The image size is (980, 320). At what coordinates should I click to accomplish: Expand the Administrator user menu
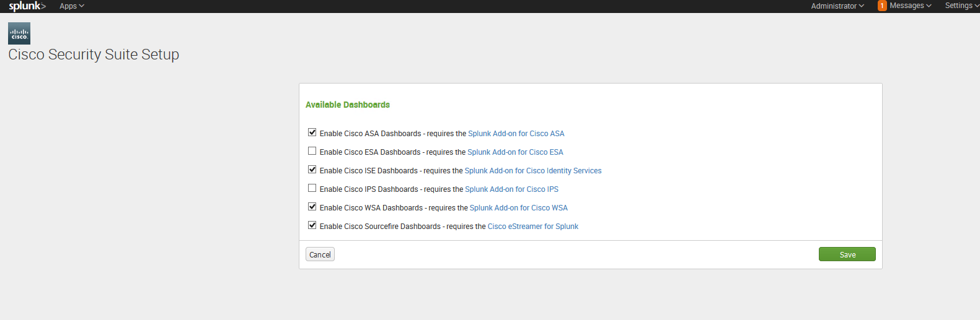coord(837,6)
